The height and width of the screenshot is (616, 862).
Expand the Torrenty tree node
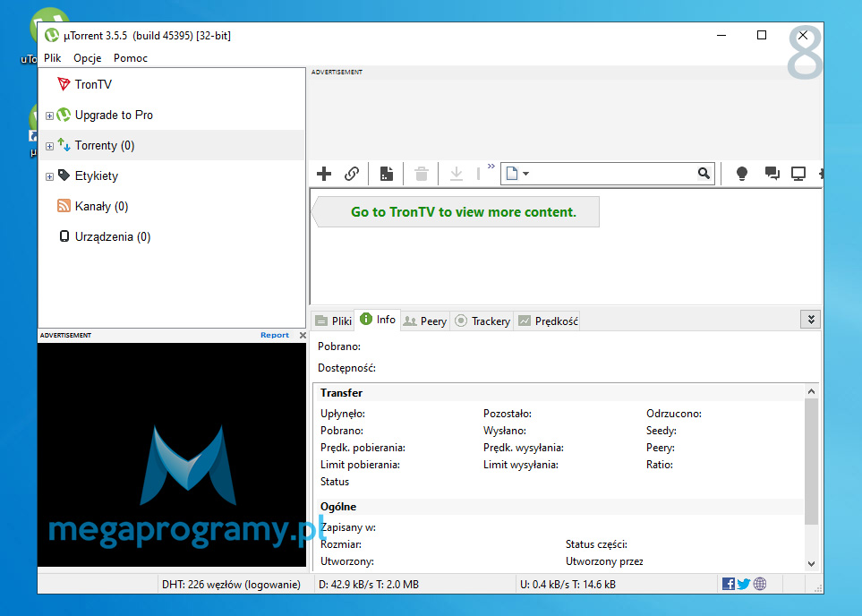(x=49, y=146)
